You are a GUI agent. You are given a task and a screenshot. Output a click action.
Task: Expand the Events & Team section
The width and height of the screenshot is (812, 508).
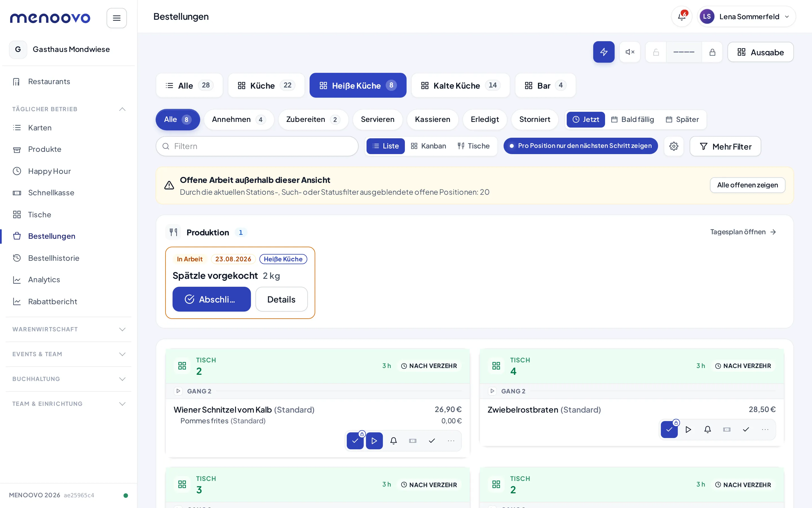coord(69,354)
